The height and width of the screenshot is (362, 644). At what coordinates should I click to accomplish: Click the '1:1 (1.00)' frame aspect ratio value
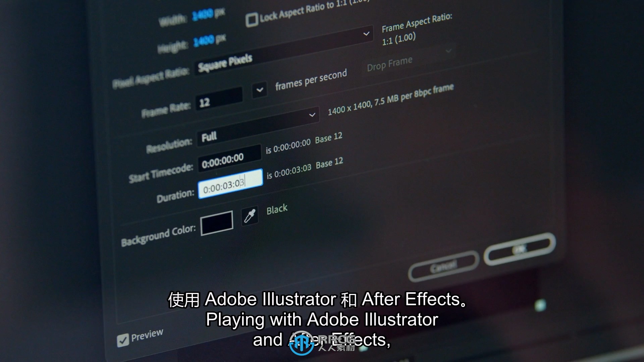399,39
